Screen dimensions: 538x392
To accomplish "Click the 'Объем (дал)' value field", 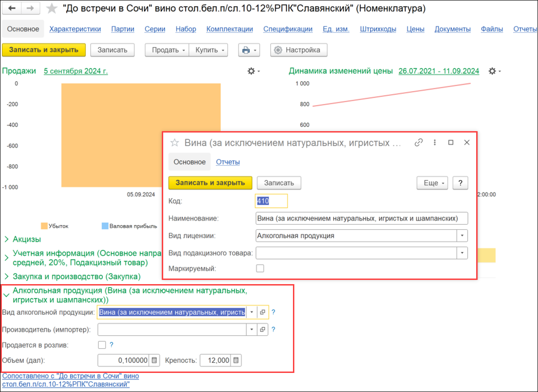I will [x=124, y=360].
